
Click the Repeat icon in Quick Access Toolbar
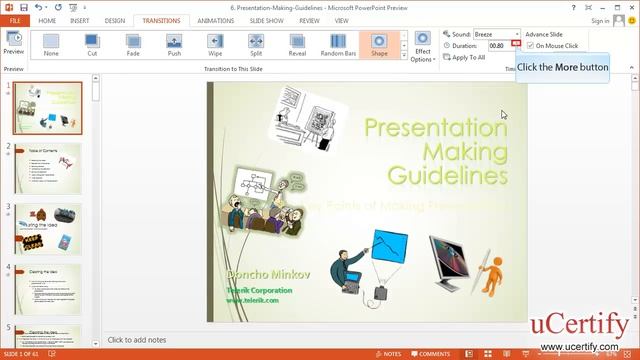tap(58, 7)
